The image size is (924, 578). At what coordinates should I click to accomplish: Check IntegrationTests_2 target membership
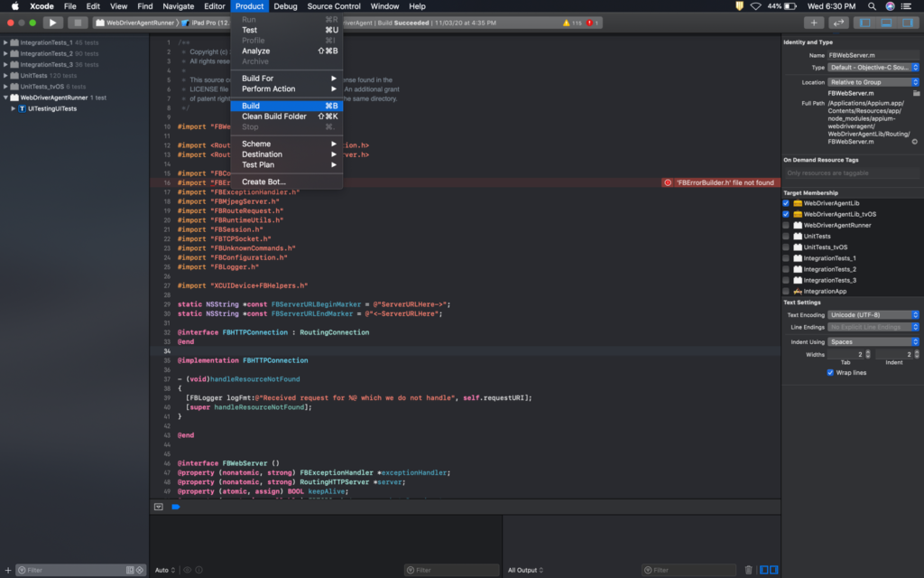(786, 269)
